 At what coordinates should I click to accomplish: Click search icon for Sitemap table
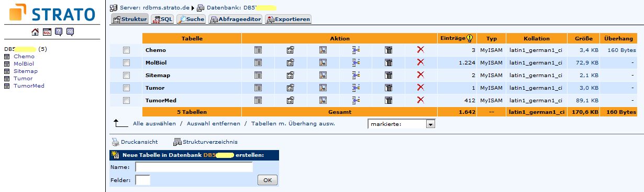tap(323, 75)
